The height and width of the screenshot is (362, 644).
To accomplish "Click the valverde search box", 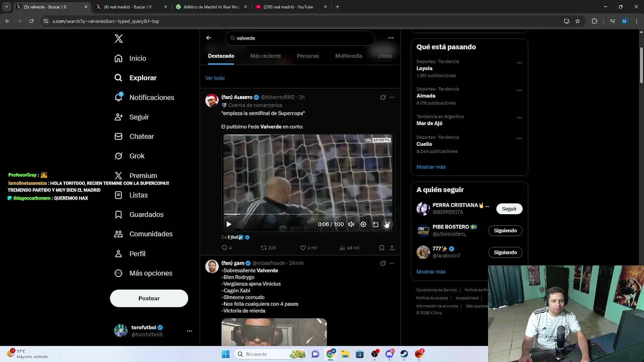I will click(300, 38).
